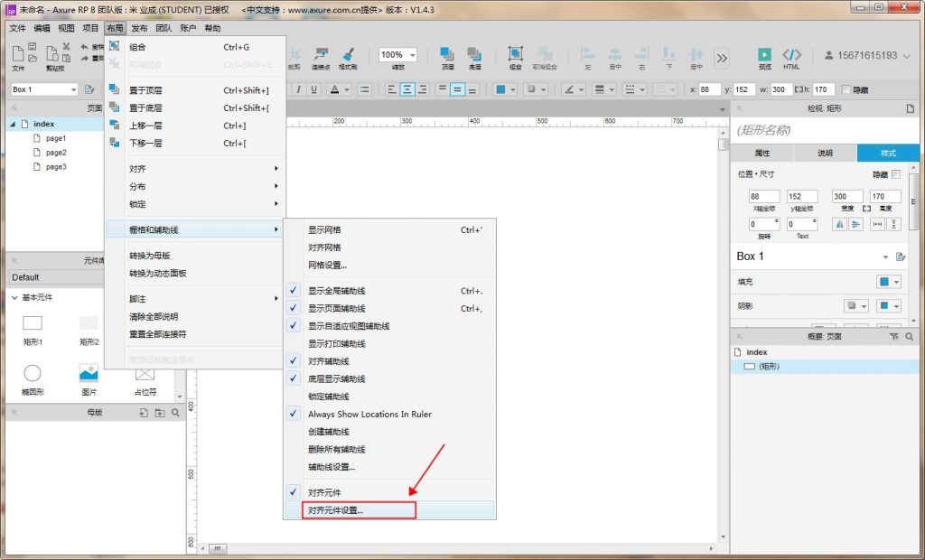Click the 组合 group icon in toolbar
The image size is (925, 560).
(515, 54)
